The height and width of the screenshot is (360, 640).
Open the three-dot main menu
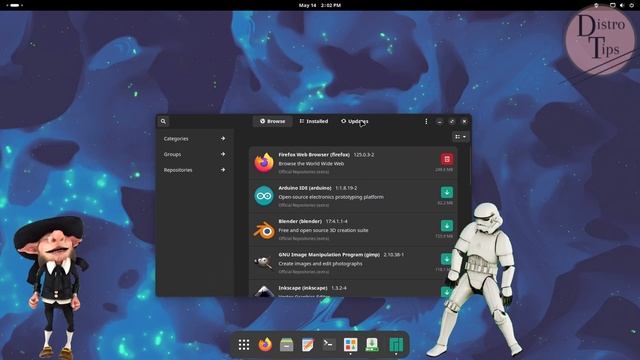[426, 121]
